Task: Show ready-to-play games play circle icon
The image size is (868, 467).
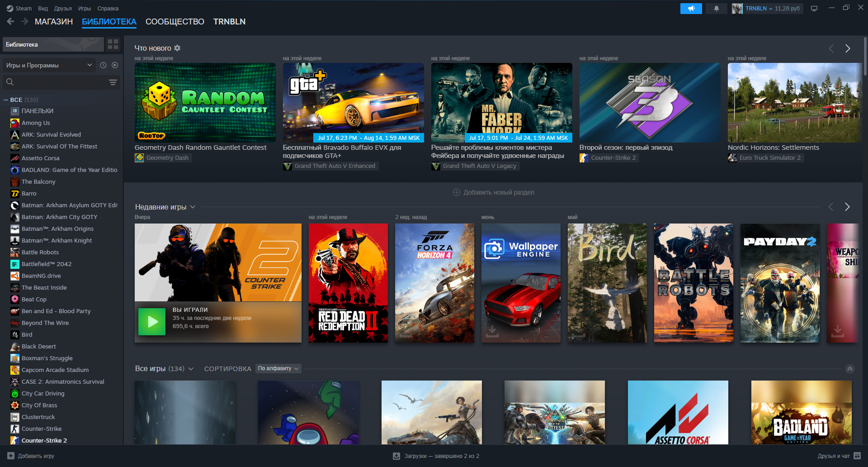Action: click(x=115, y=65)
